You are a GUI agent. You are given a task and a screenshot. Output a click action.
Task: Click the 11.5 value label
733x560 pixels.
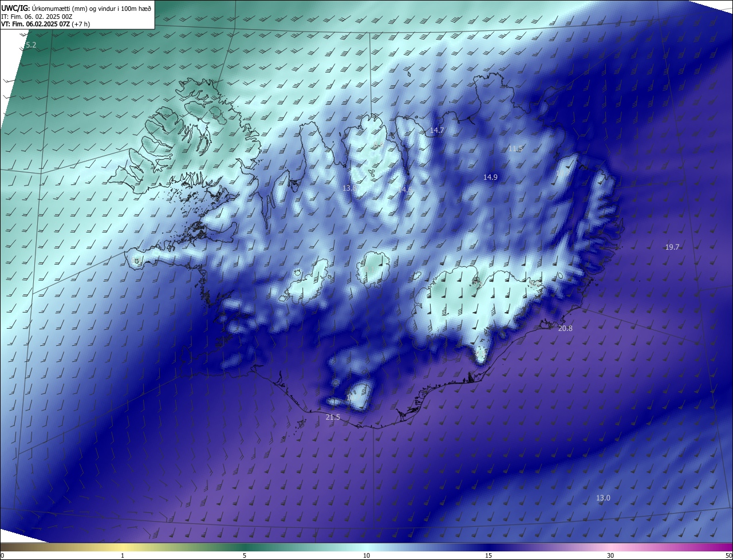tap(515, 149)
